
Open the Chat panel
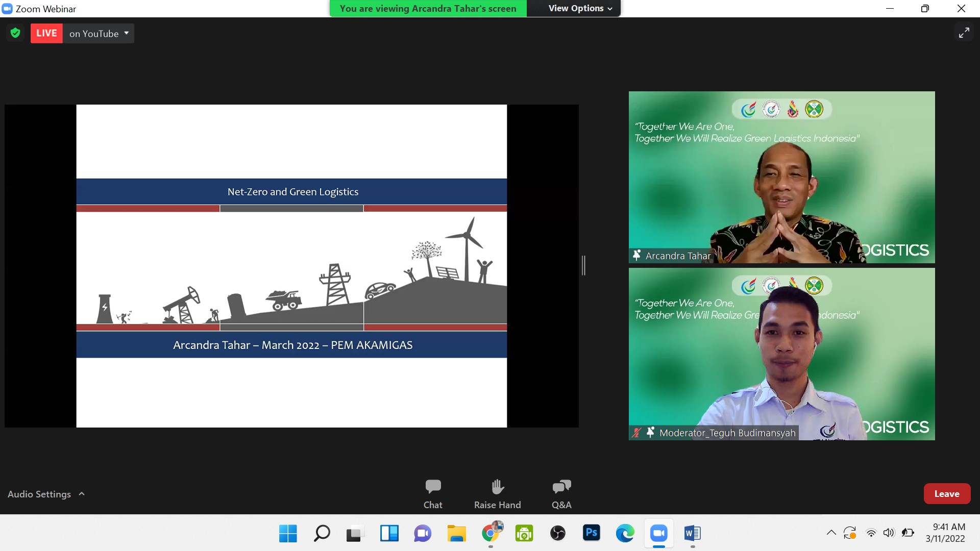click(432, 492)
